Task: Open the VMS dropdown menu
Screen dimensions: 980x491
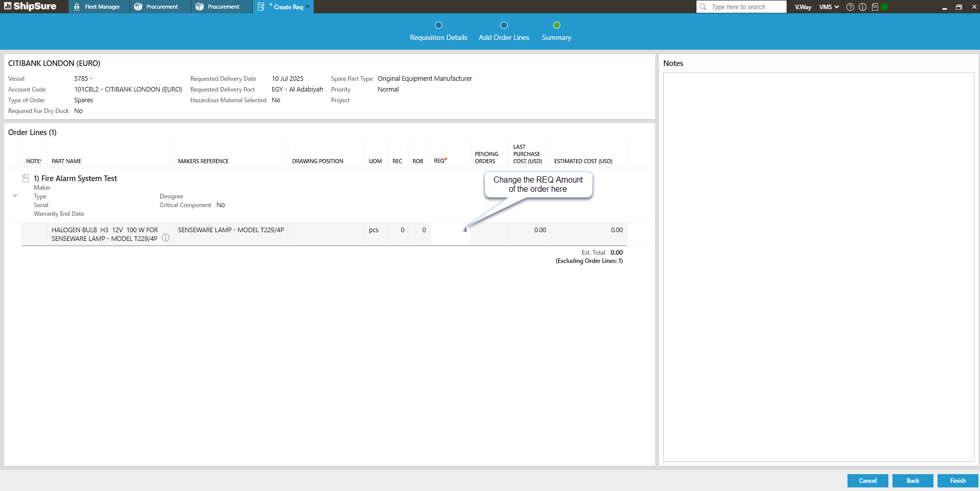Action: click(829, 7)
